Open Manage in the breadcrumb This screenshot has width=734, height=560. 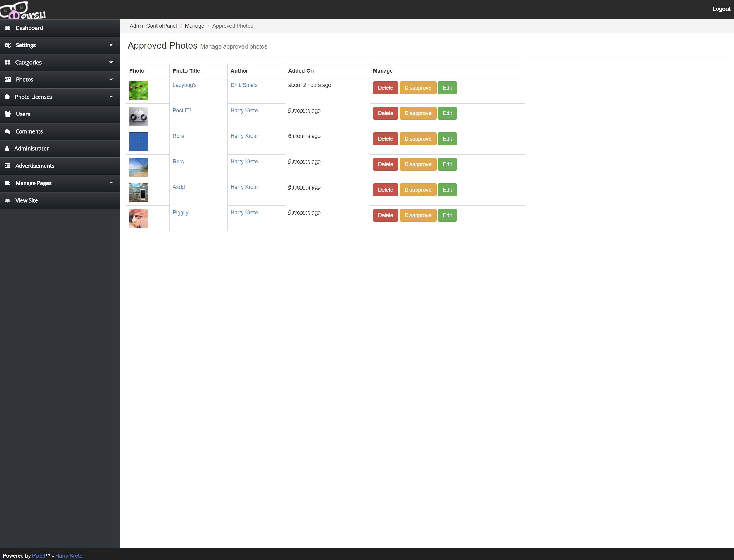[x=194, y=26]
